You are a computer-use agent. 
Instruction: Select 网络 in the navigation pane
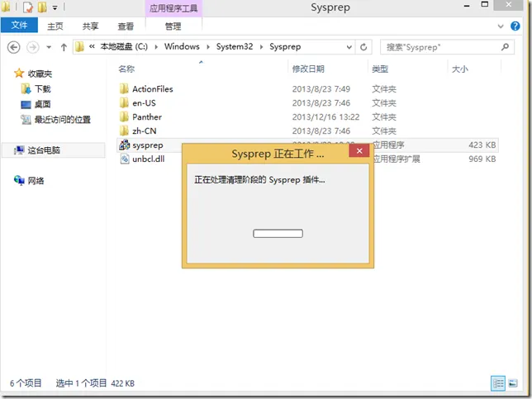[36, 181]
